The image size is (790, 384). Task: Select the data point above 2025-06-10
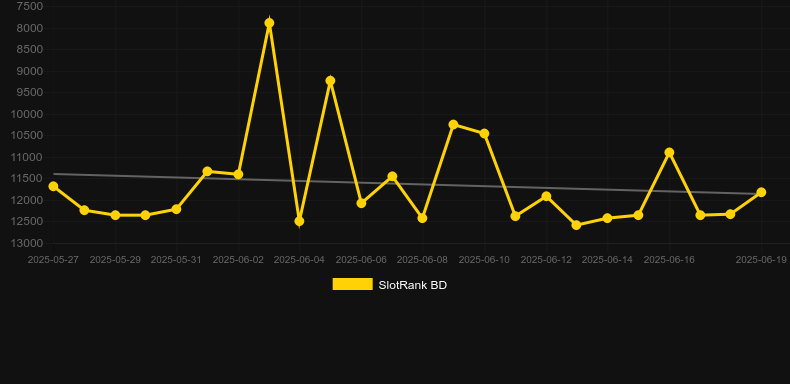tap(484, 134)
